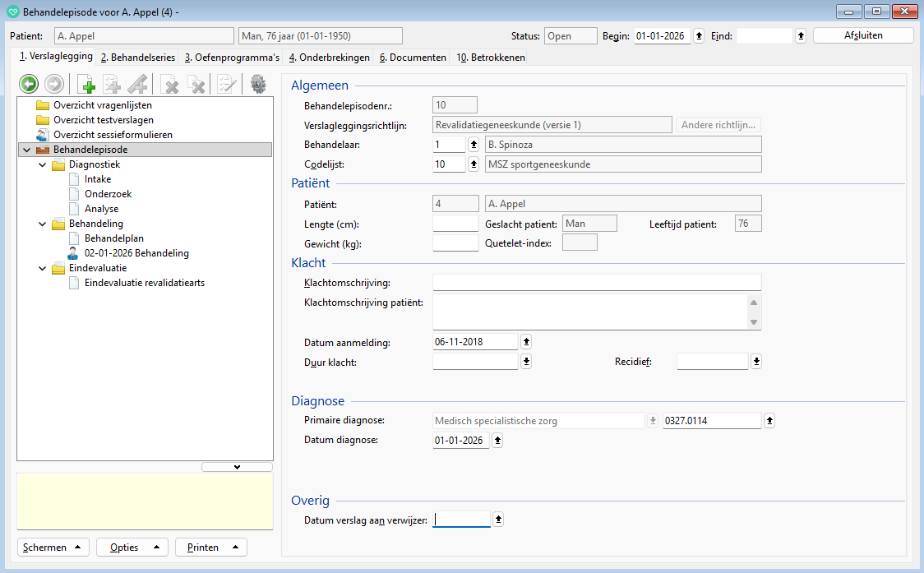The image size is (924, 573).
Task: Click the edit checklist pencil icon
Action: 226,84
